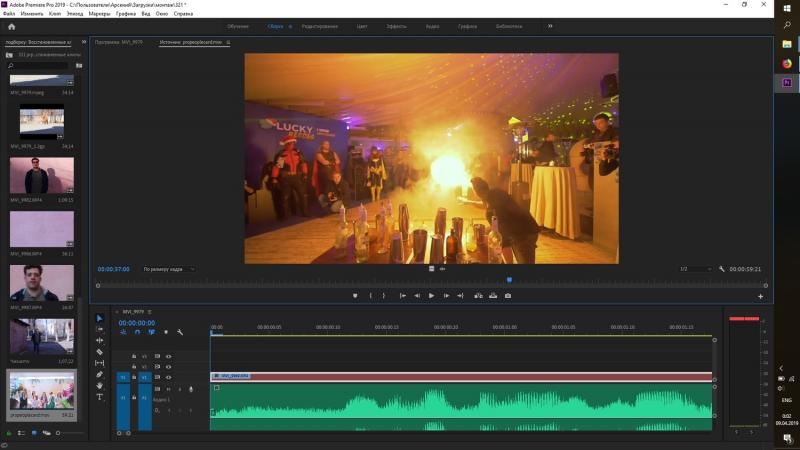Add a marker in source monitor

click(355, 296)
